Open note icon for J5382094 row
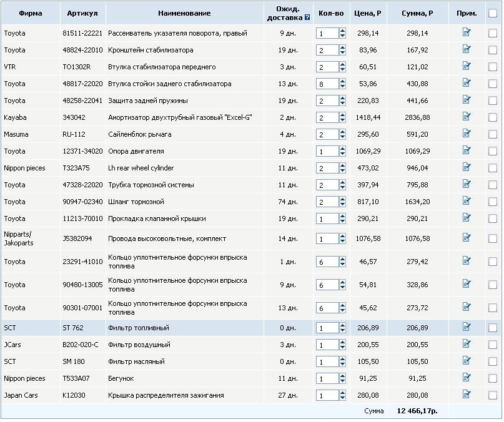This screenshot has height=422, width=504. 467,237
